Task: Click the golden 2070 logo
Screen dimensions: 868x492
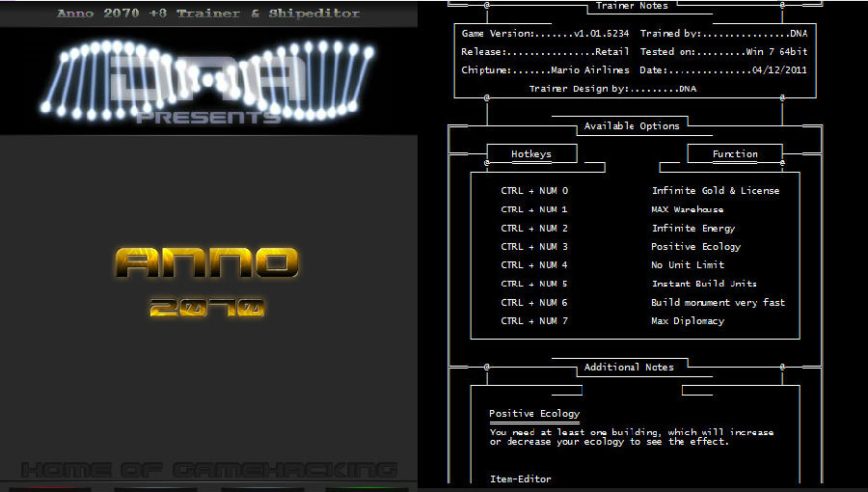Action: point(206,307)
